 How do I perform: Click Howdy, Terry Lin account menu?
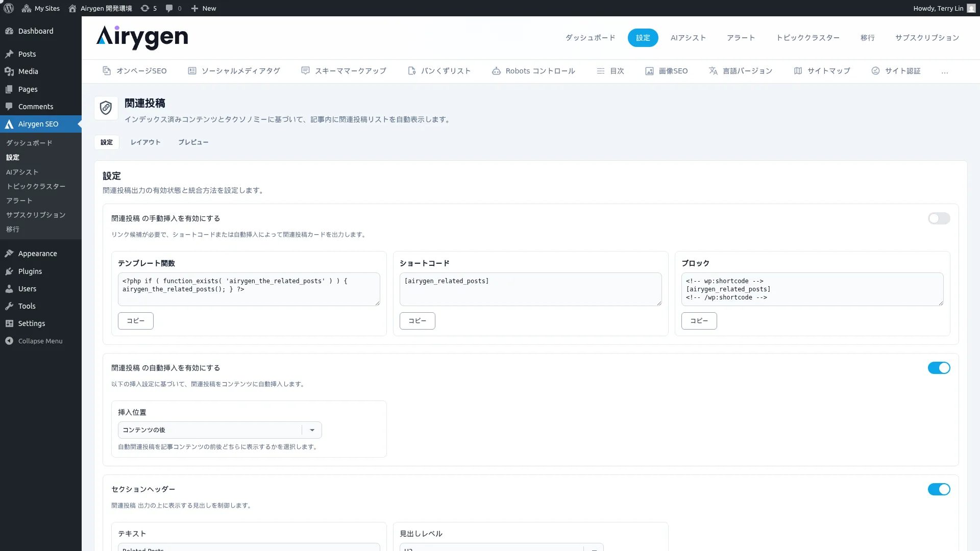944,8
